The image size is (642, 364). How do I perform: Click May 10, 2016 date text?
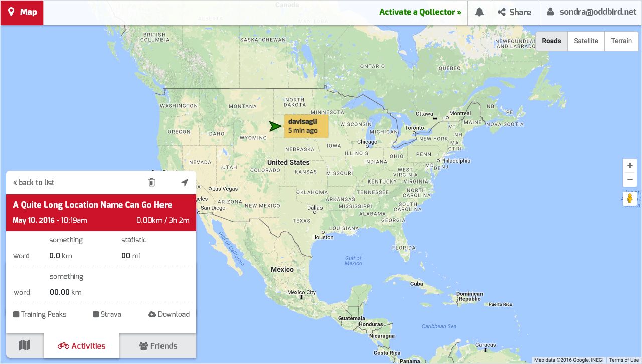click(33, 220)
